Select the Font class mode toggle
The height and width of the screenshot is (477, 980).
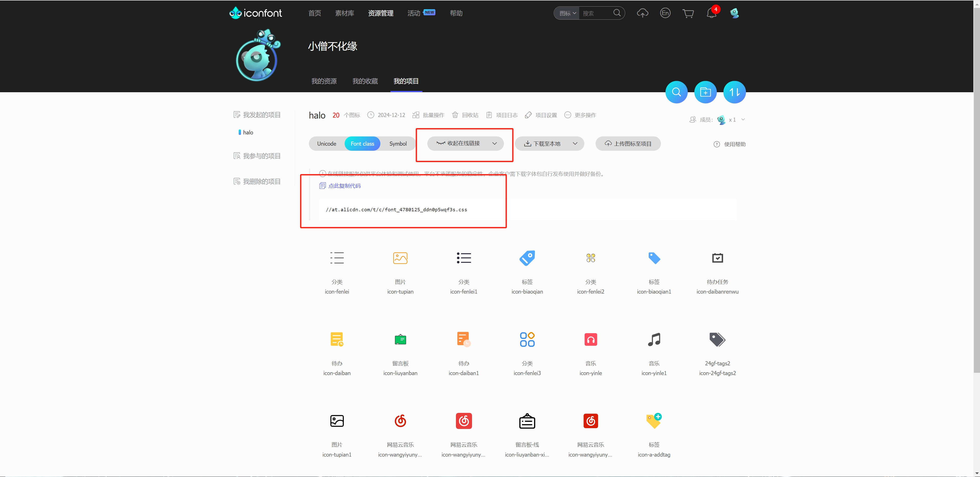coord(362,144)
